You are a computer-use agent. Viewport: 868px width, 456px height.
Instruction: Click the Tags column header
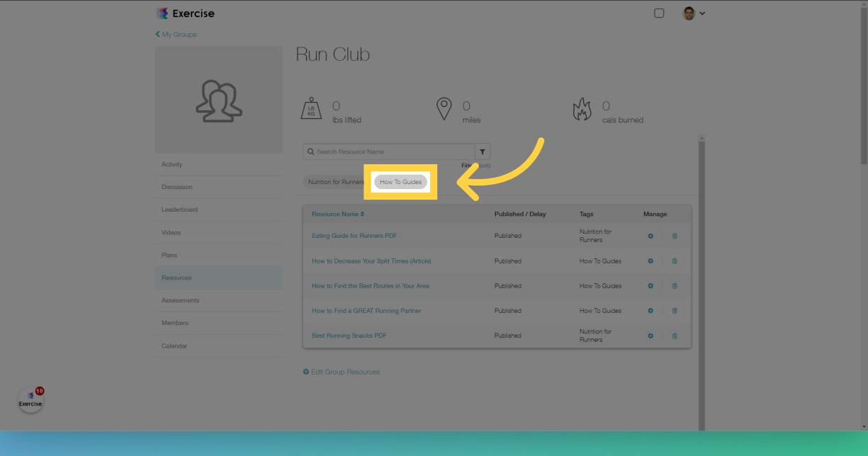[x=587, y=214]
